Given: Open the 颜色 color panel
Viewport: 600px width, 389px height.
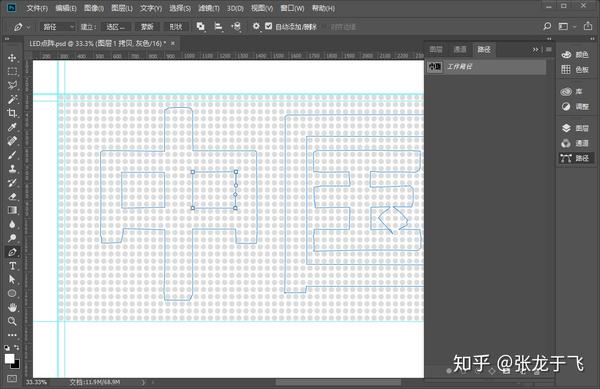Looking at the screenshot, I should 575,55.
